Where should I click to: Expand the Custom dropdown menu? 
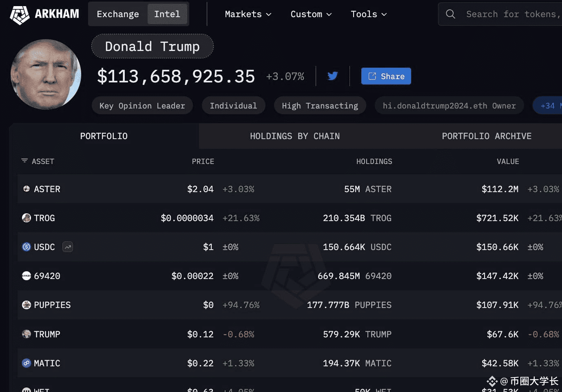tap(311, 14)
